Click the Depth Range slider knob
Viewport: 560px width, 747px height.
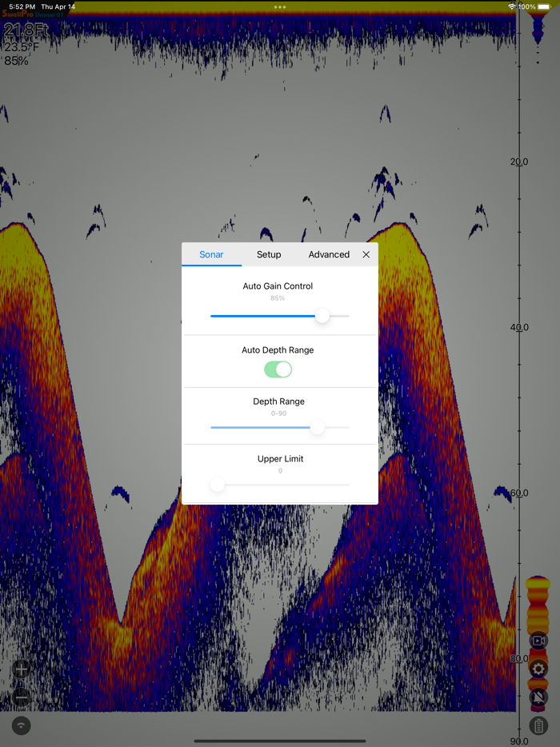[x=318, y=427]
